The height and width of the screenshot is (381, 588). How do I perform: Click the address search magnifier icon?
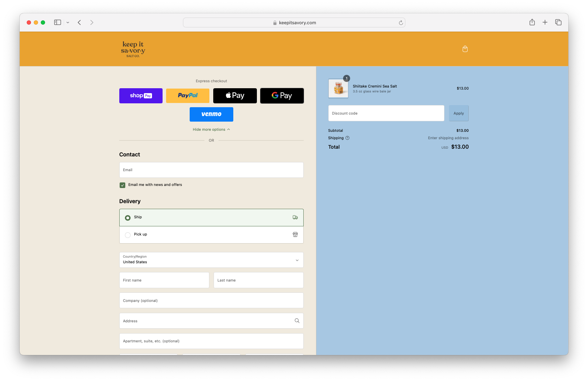pos(297,321)
